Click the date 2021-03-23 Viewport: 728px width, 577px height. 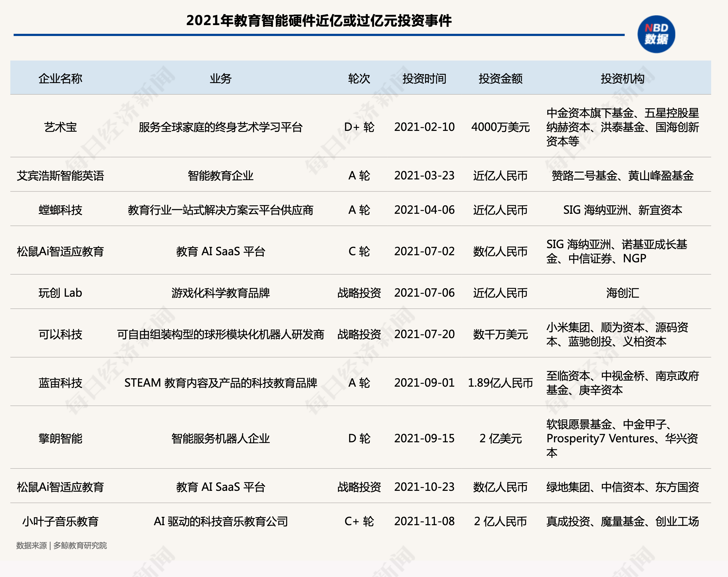tap(424, 176)
